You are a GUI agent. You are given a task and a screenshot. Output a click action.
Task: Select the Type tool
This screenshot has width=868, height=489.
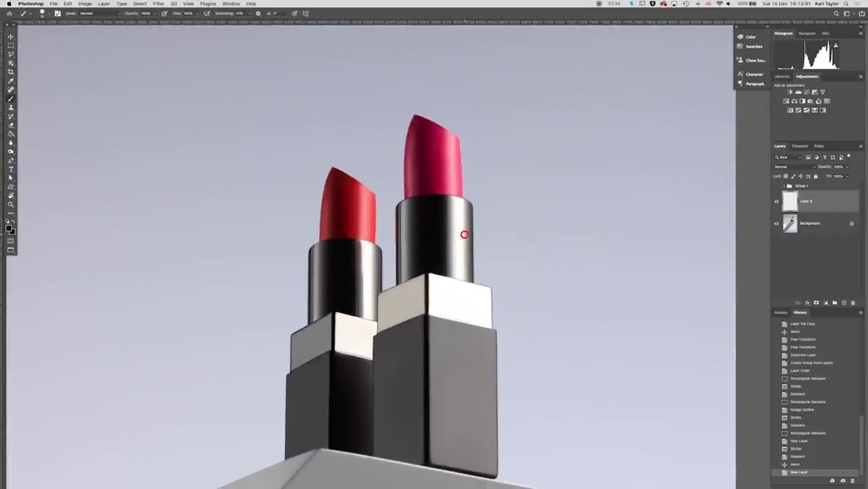pos(10,169)
